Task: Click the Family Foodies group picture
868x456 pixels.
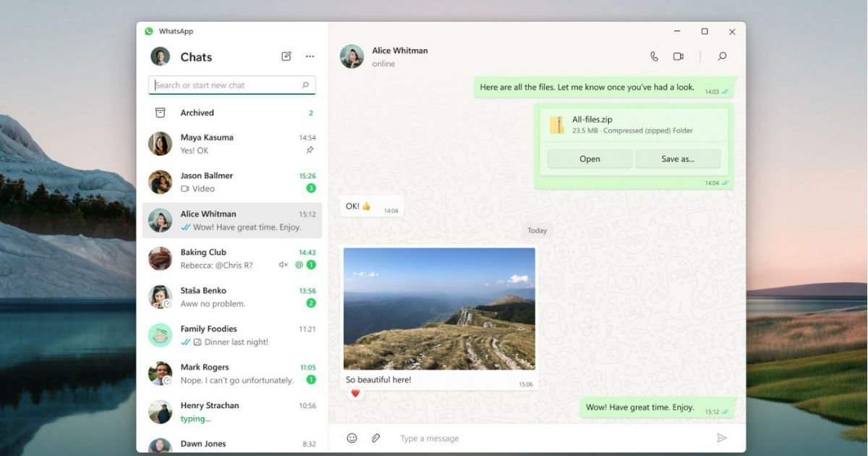Action: click(x=160, y=335)
